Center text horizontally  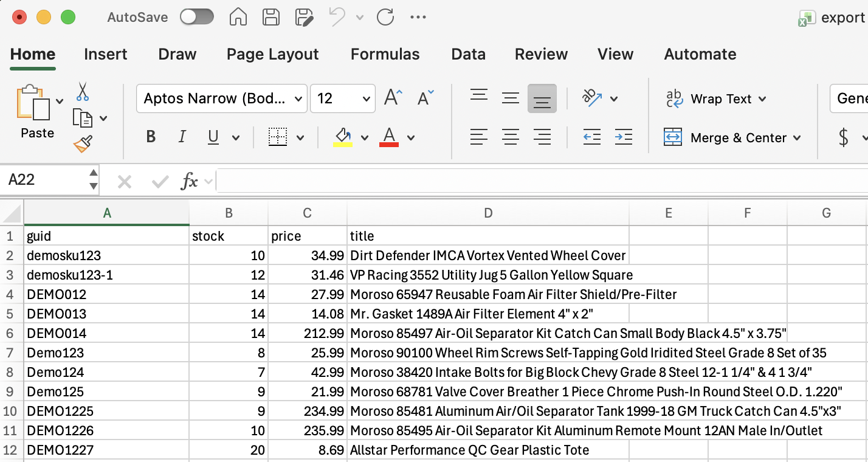[511, 137]
